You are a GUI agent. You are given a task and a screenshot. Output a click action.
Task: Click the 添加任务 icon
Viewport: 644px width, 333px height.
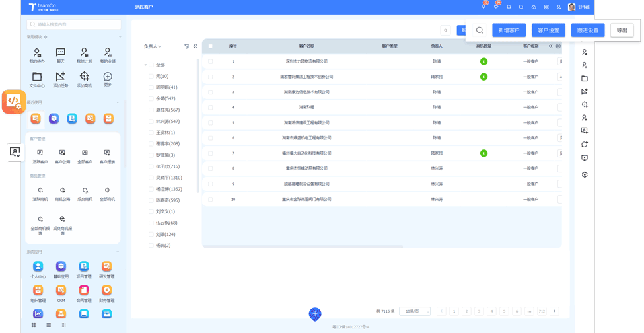[60, 79]
